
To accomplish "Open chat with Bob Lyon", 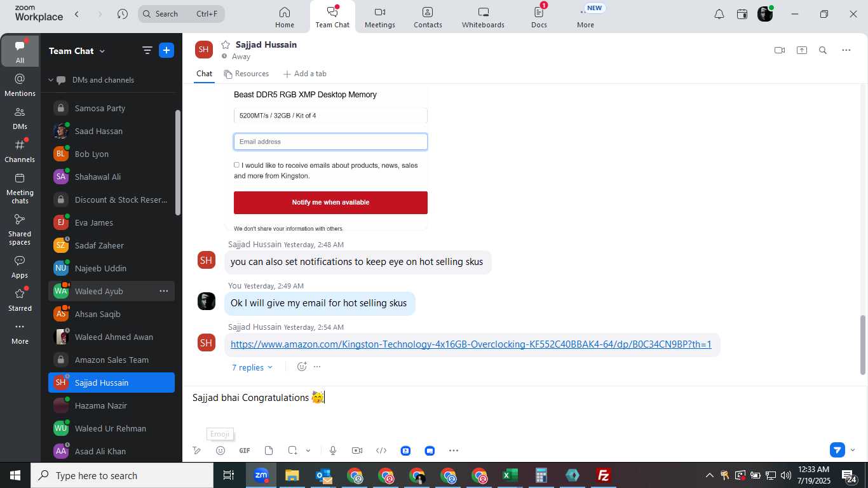I will click(x=111, y=154).
